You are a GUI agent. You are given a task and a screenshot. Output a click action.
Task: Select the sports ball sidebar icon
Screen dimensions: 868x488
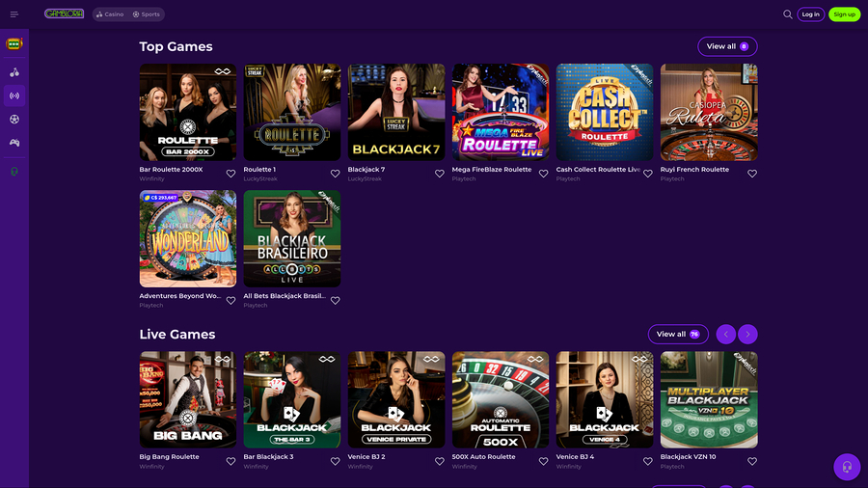[14, 119]
